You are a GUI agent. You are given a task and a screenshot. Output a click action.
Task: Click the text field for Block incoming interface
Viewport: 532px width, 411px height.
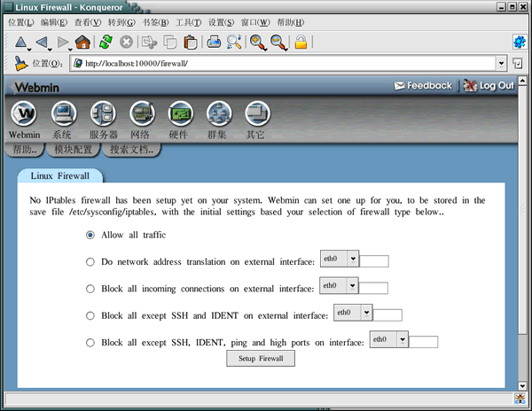click(373, 288)
